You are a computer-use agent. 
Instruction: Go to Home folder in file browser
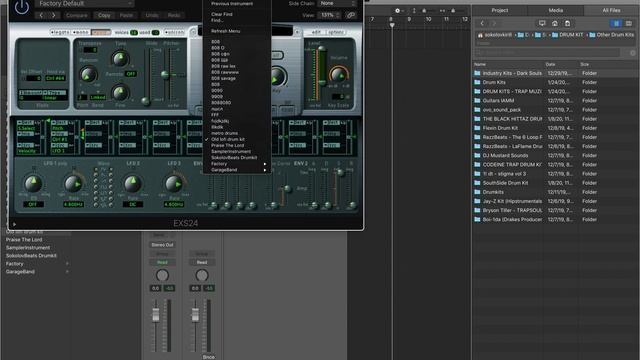pyautogui.click(x=554, y=24)
